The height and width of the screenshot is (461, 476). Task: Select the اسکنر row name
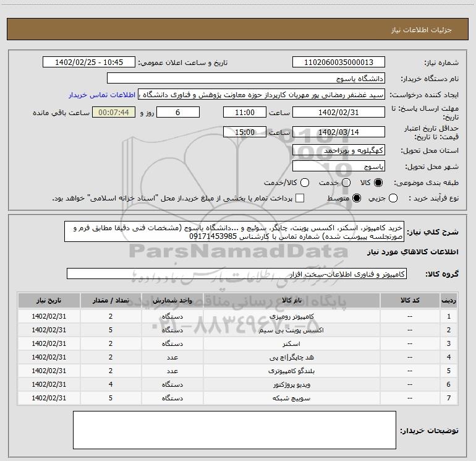pos(291,343)
